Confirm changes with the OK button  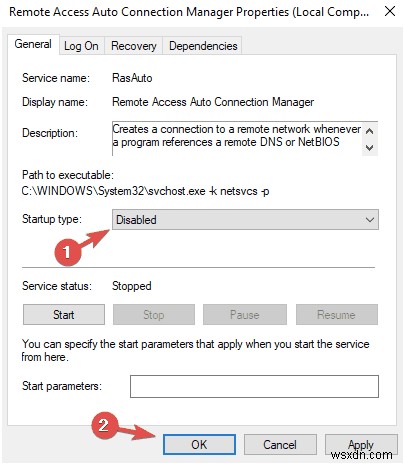[x=199, y=444]
